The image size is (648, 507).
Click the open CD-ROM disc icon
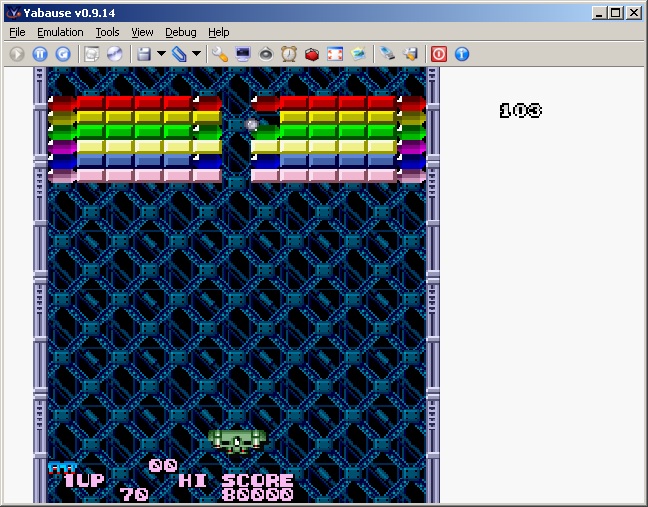point(114,54)
